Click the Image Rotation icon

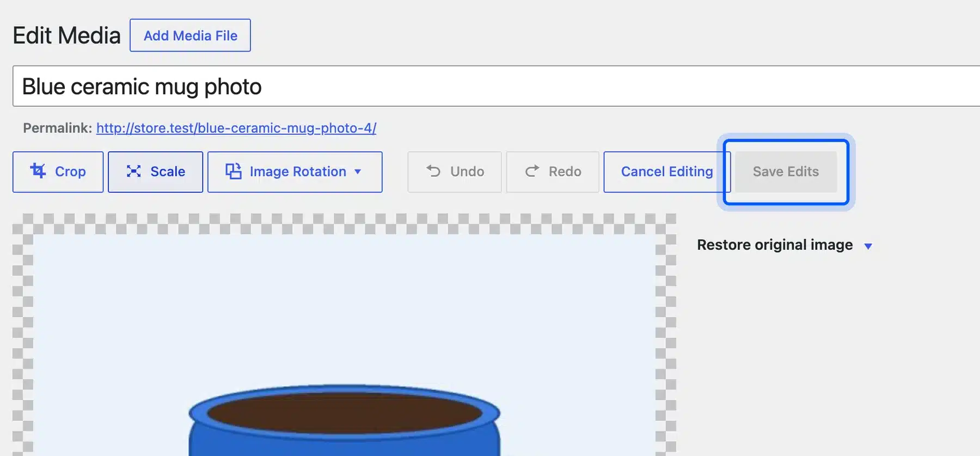point(234,171)
